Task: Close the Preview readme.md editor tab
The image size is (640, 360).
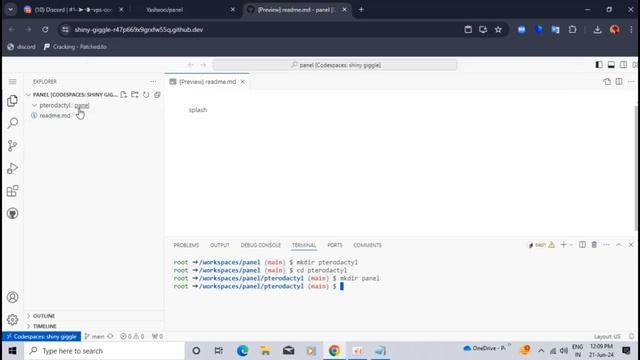Action: click(242, 82)
